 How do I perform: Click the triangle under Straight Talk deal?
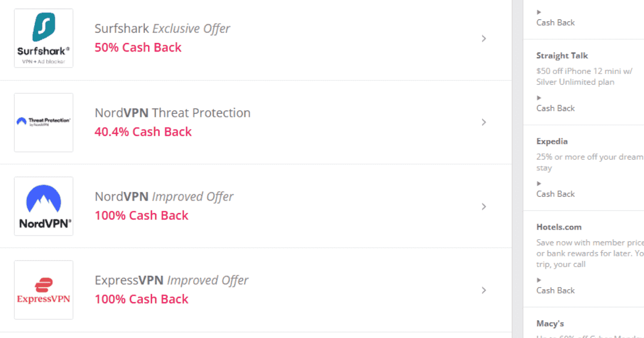[539, 98]
